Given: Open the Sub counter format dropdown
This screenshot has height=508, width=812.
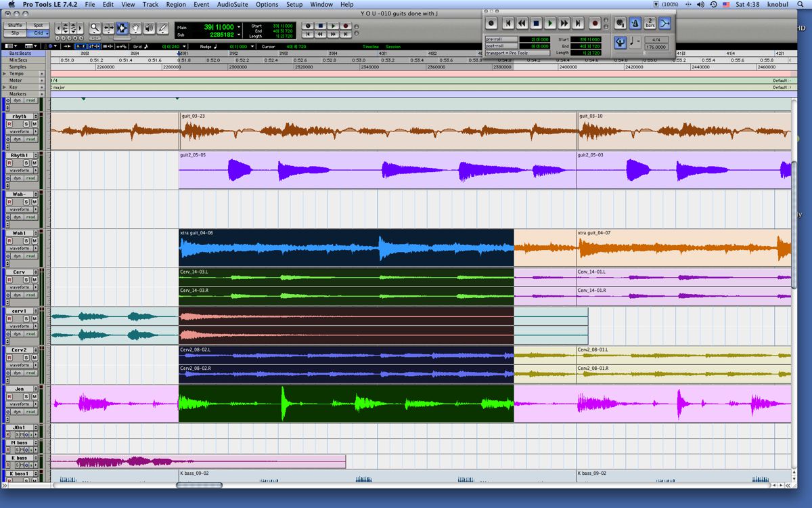Looking at the screenshot, I should click(x=239, y=34).
